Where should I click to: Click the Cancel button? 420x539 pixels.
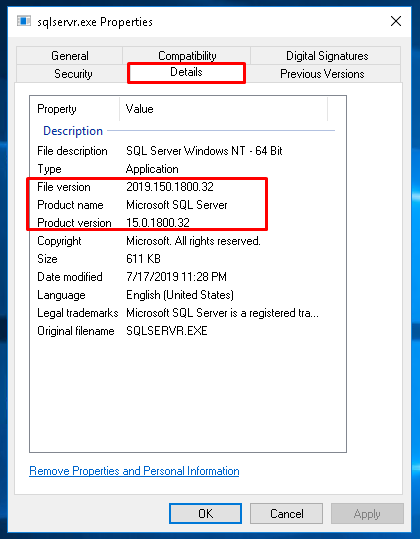[286, 514]
